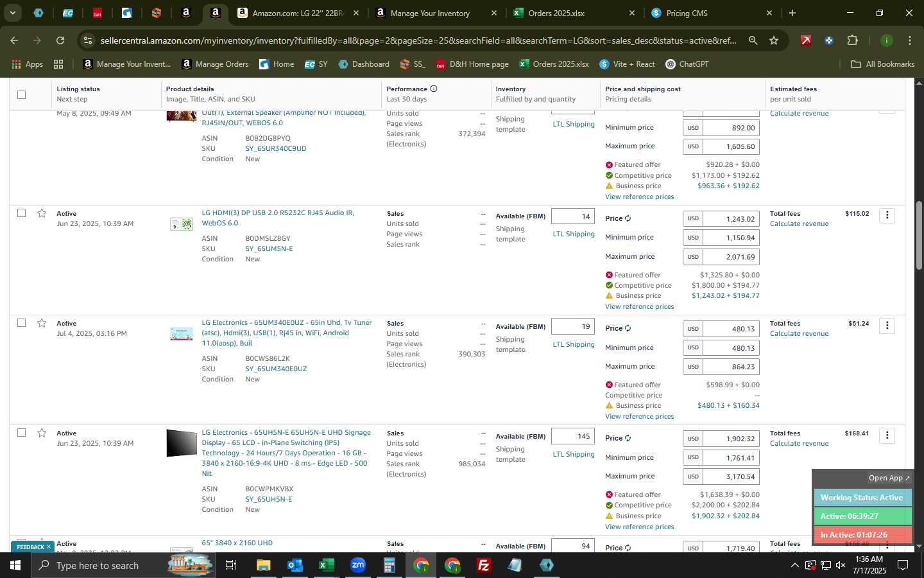Star the SY_65UM5N-E listing as favorite

point(42,213)
